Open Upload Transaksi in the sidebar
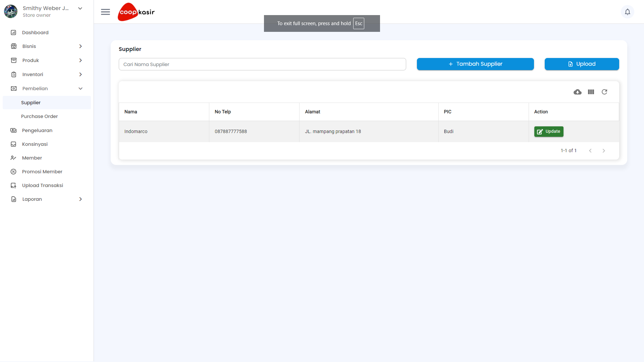Image resolution: width=644 pixels, height=362 pixels. (43, 185)
